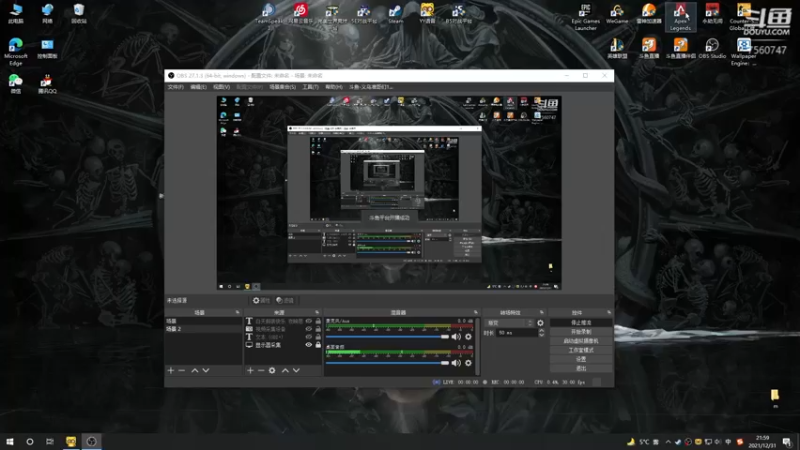Screen dimensions: 800x450
Task: Toggle lock on the display capture source
Action: 318,345
